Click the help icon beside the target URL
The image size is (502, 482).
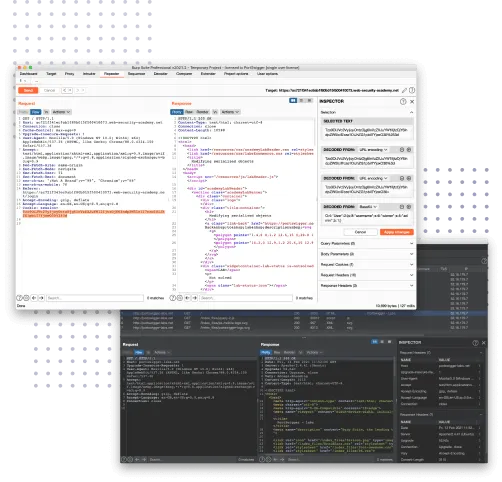412,90
